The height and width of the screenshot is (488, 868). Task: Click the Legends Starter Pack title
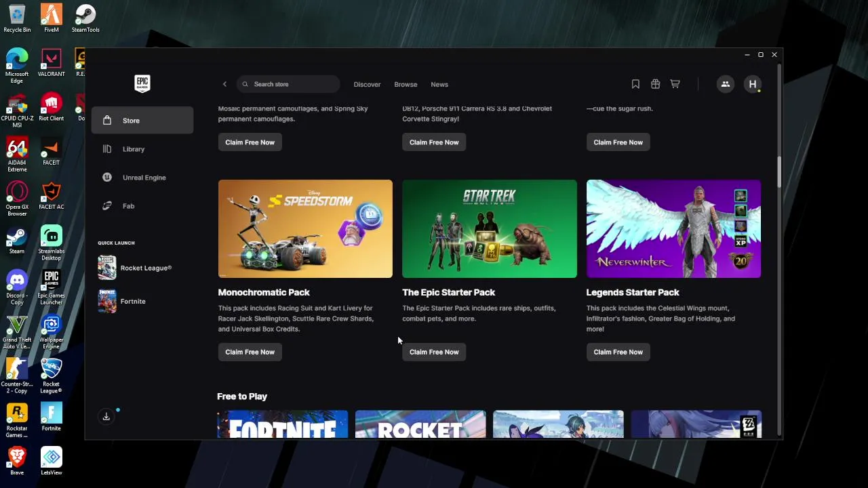633,292
